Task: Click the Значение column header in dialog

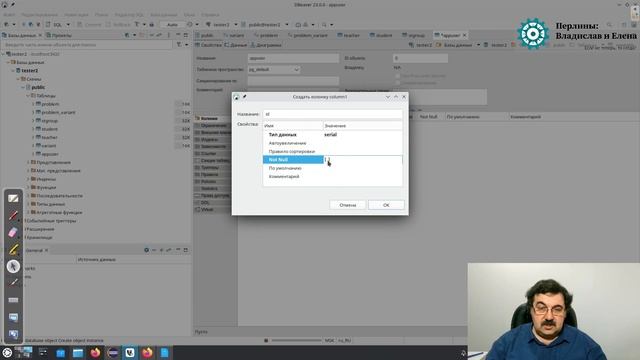Action: point(362,126)
